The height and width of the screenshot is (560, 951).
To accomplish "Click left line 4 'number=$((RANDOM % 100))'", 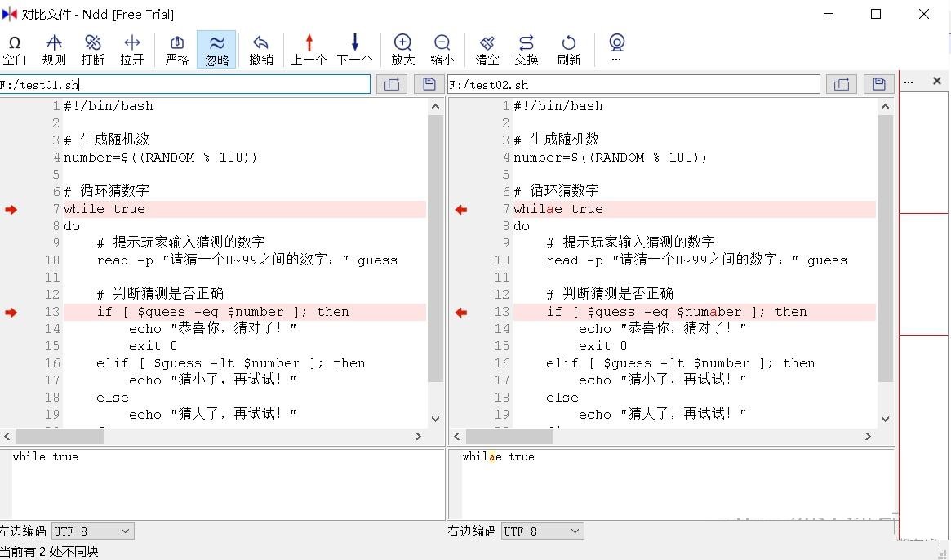I will [160, 158].
